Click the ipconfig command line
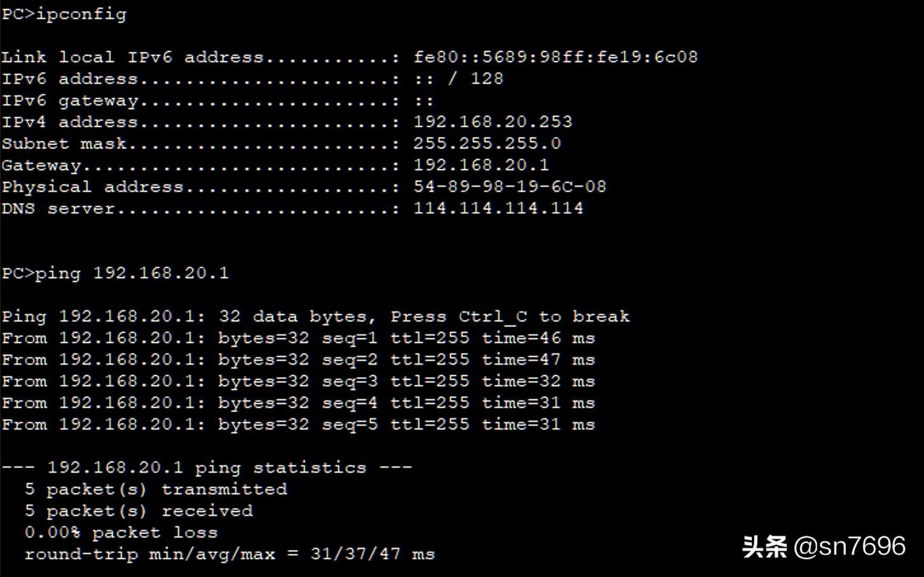Image resolution: width=924 pixels, height=577 pixels. coord(64,14)
